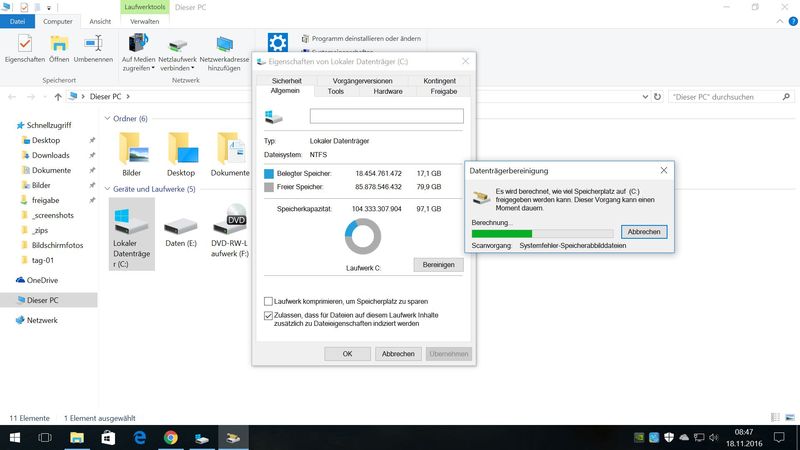800x450 pixels.
Task: Click OK in the properties dialog
Action: click(347, 354)
